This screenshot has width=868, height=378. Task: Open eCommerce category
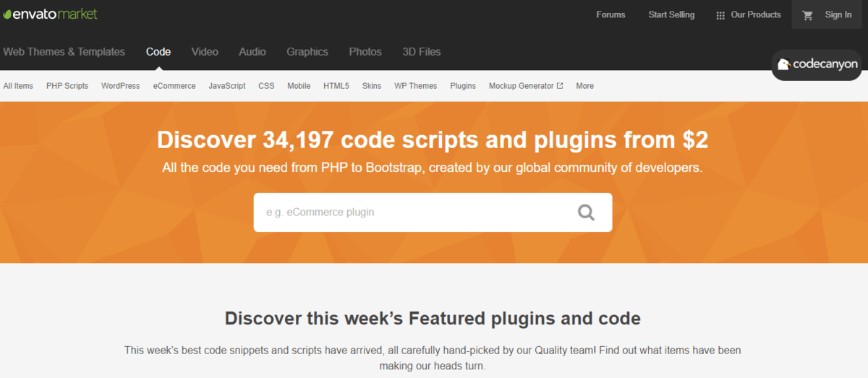coord(174,85)
